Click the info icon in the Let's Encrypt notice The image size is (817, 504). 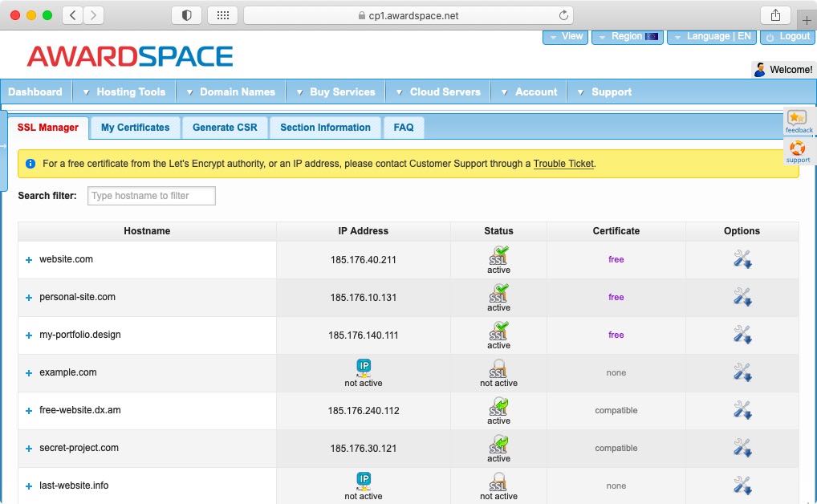pyautogui.click(x=30, y=164)
